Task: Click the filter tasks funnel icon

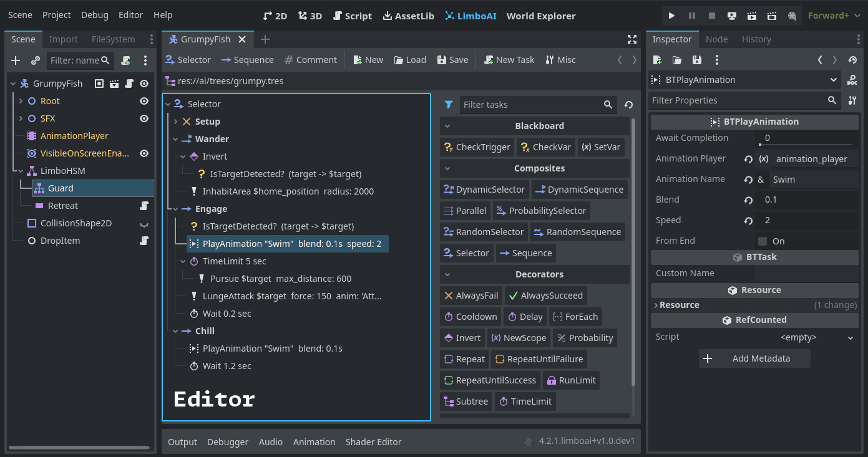Action: [x=449, y=105]
